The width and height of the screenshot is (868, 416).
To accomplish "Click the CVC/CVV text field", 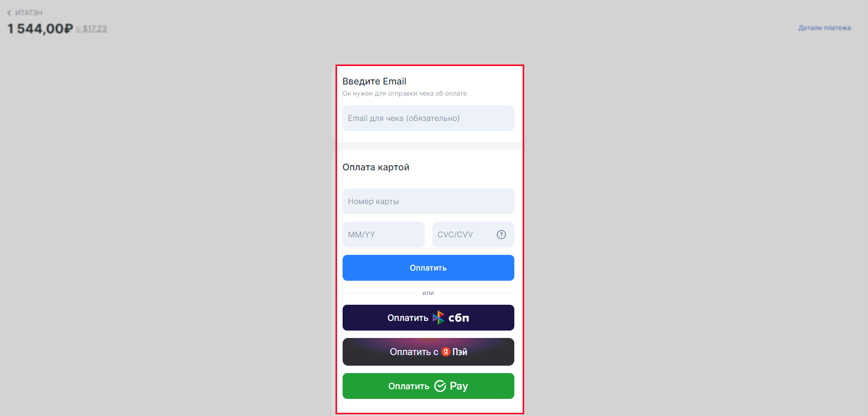I will click(473, 235).
